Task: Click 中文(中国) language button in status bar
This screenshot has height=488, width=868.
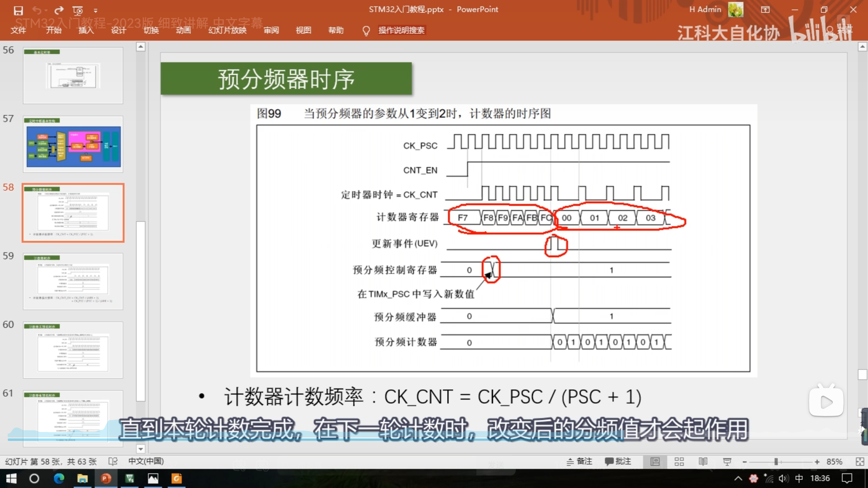Action: (x=146, y=461)
